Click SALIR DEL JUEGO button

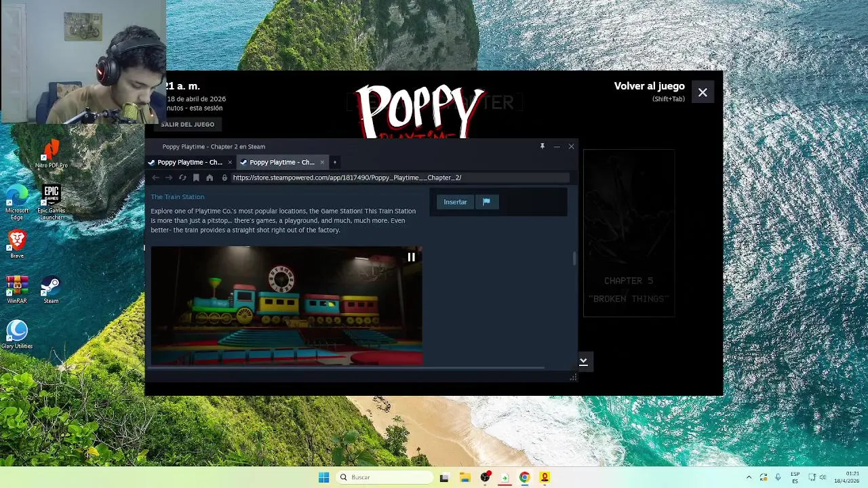187,125
